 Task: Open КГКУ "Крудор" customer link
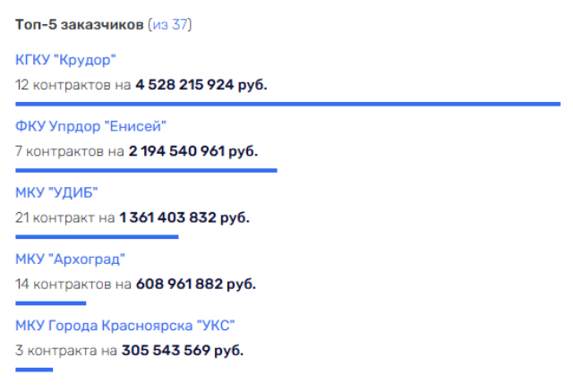pyautogui.click(x=66, y=61)
